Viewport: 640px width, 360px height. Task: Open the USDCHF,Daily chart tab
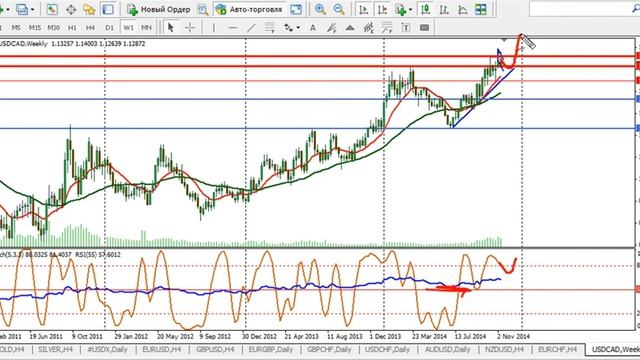pyautogui.click(x=387, y=349)
